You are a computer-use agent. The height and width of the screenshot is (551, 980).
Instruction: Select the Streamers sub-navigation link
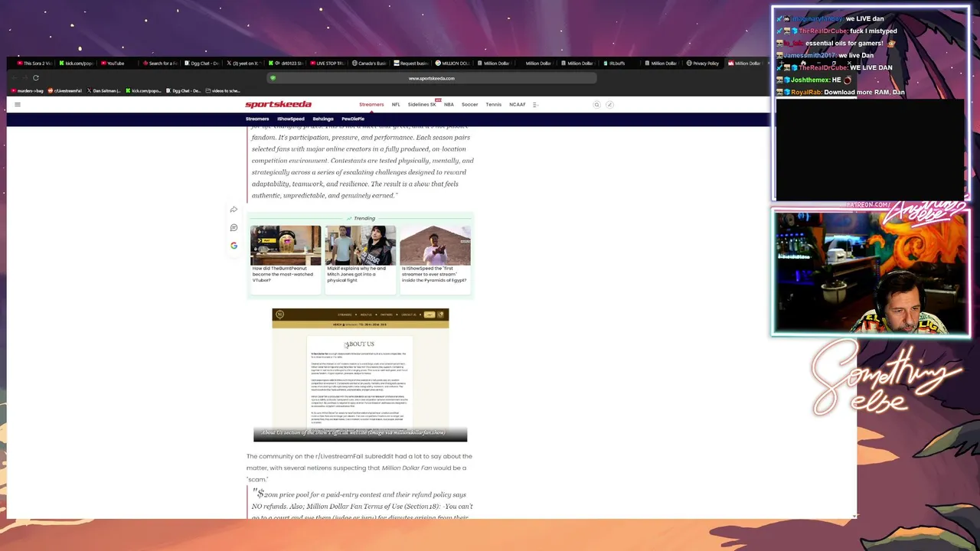click(x=257, y=119)
